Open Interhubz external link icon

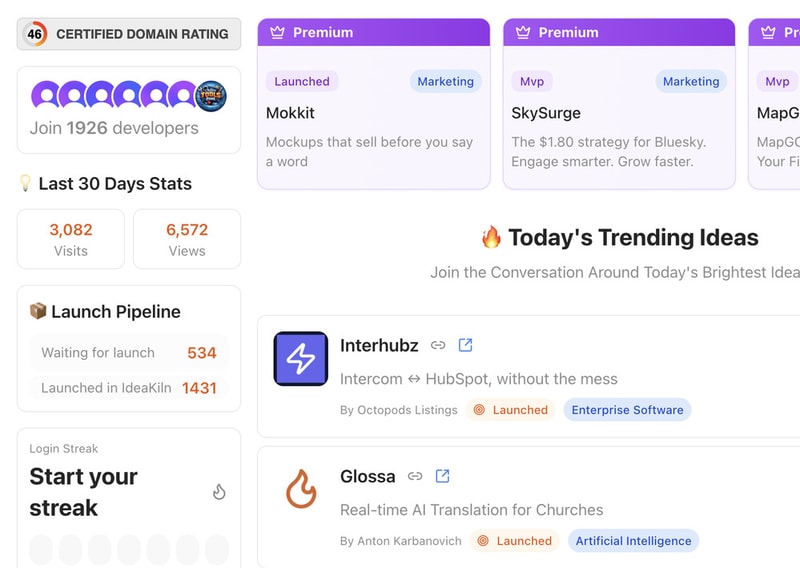(465, 345)
